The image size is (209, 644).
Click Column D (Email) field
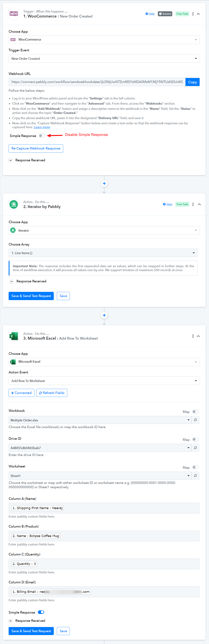[104, 592]
